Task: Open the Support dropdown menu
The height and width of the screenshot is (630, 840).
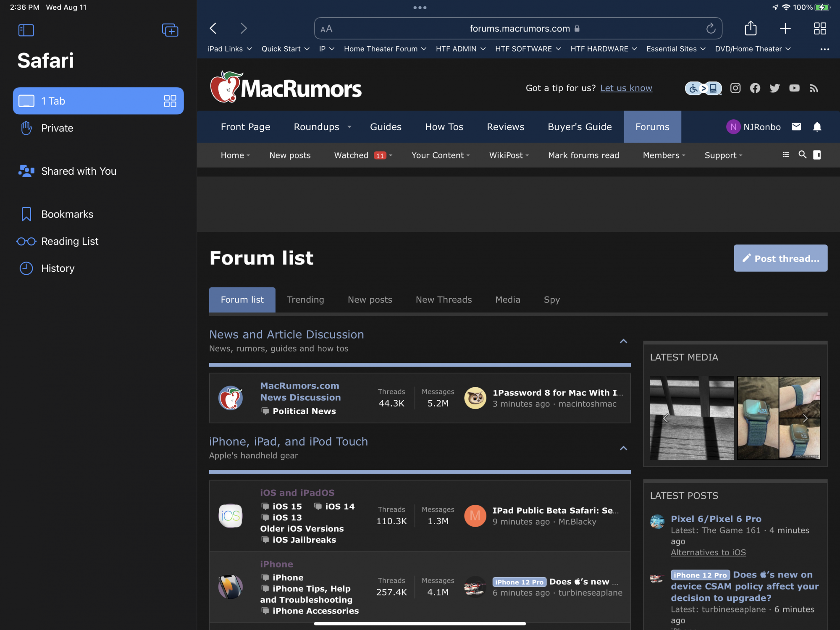Action: pos(723,155)
